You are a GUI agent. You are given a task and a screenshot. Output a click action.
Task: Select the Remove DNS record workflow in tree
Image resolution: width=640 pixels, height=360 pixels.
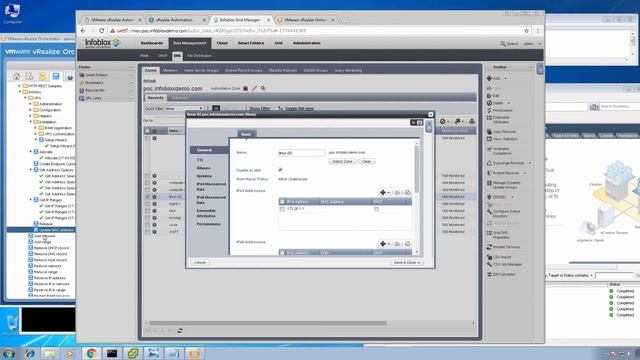point(51,254)
